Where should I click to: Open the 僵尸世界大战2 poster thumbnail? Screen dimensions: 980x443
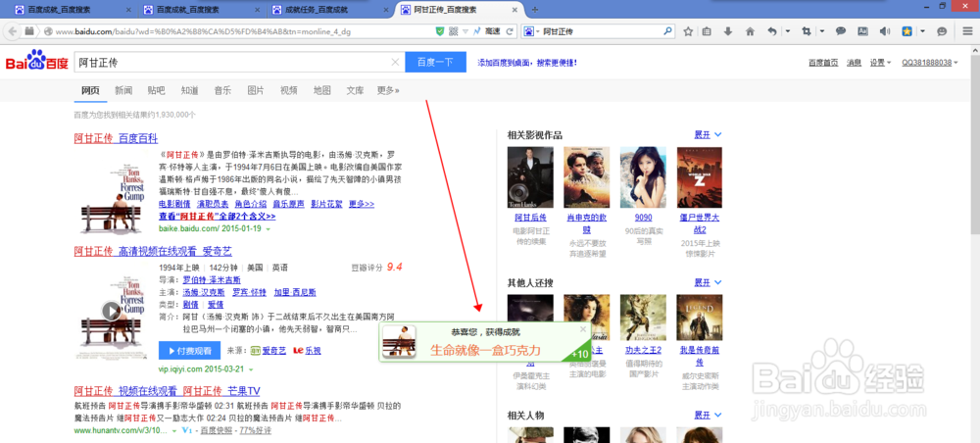pyautogui.click(x=700, y=177)
